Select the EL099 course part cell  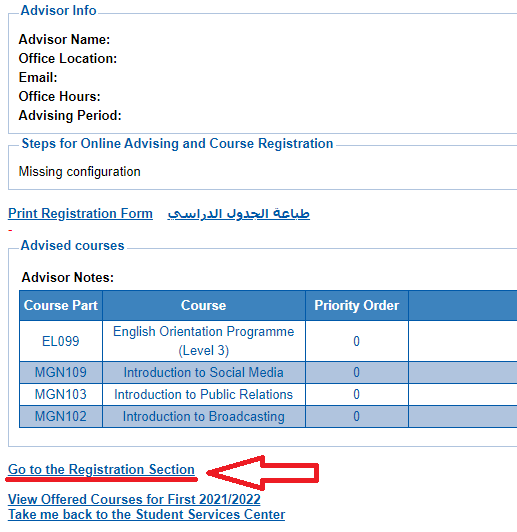point(61,341)
